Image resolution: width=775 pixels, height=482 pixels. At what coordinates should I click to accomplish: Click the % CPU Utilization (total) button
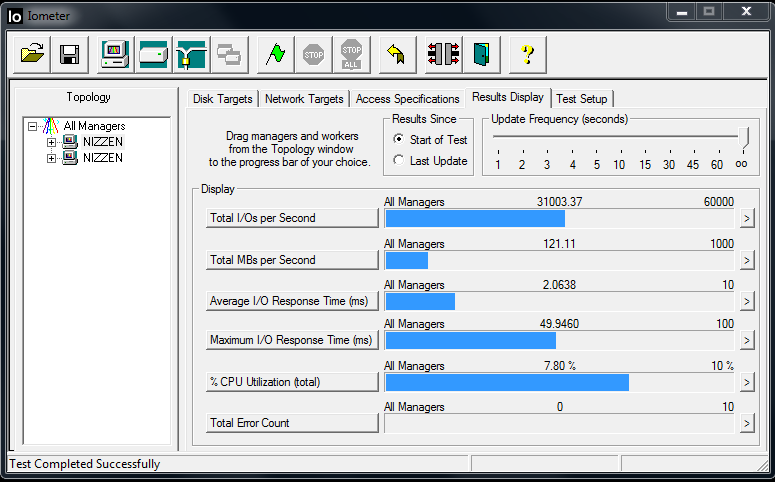pos(292,382)
